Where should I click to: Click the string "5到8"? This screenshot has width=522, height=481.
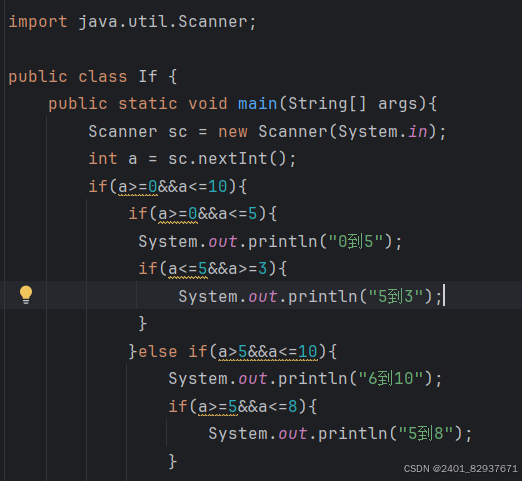[426, 434]
